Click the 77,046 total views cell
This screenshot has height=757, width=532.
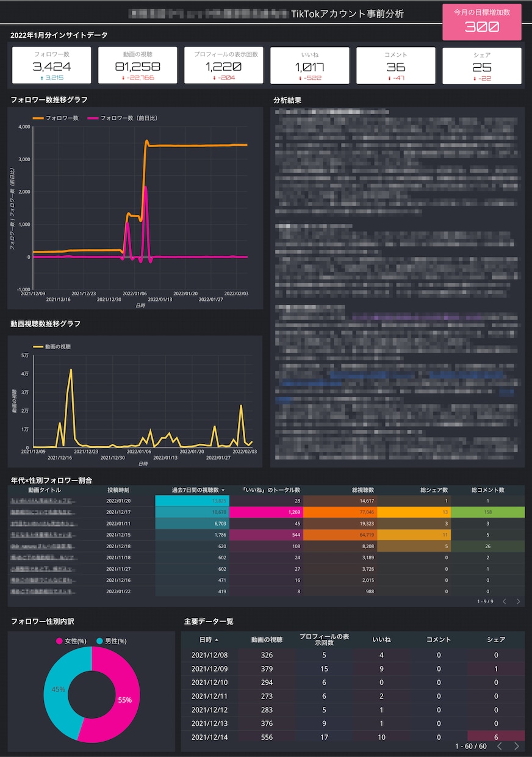click(x=340, y=512)
